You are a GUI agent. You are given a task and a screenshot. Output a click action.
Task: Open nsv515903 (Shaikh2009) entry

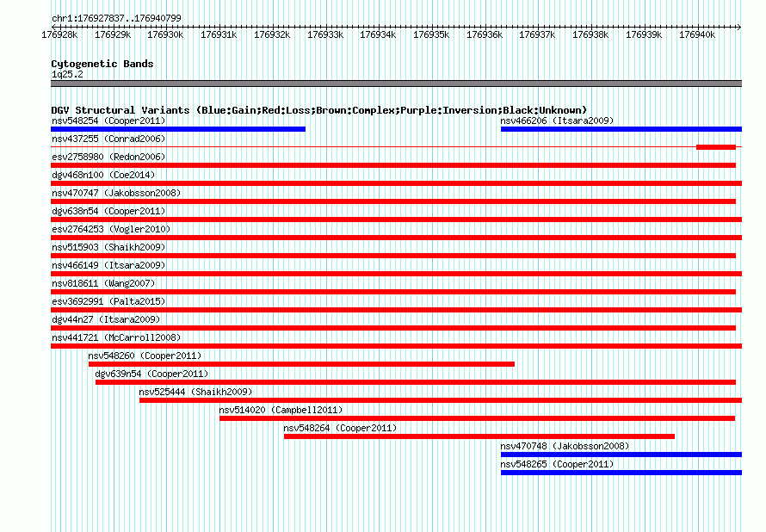[x=108, y=247]
